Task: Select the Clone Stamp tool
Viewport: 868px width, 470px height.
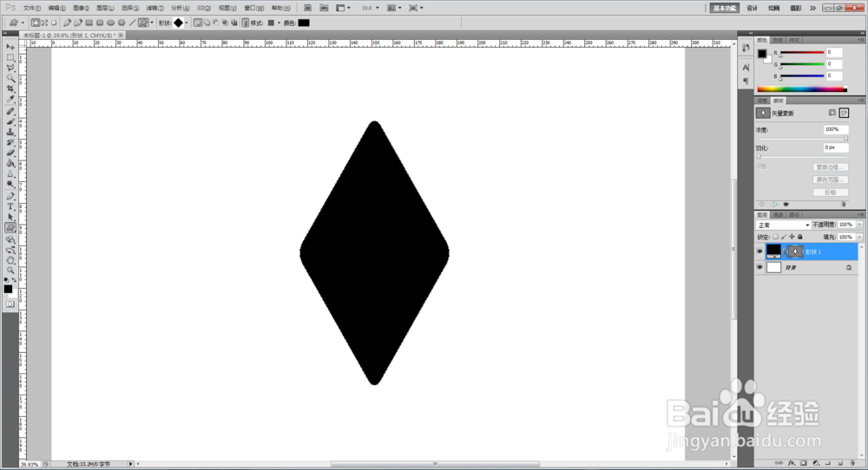Action: pyautogui.click(x=10, y=132)
